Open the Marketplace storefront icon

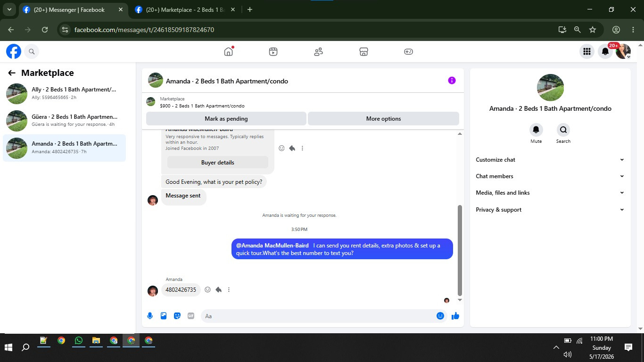click(x=363, y=51)
